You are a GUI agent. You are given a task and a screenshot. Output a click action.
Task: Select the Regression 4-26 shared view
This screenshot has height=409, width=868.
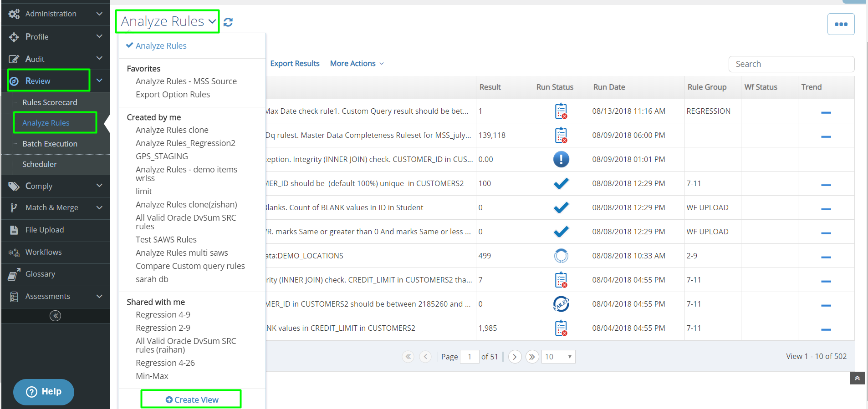pyautogui.click(x=165, y=363)
